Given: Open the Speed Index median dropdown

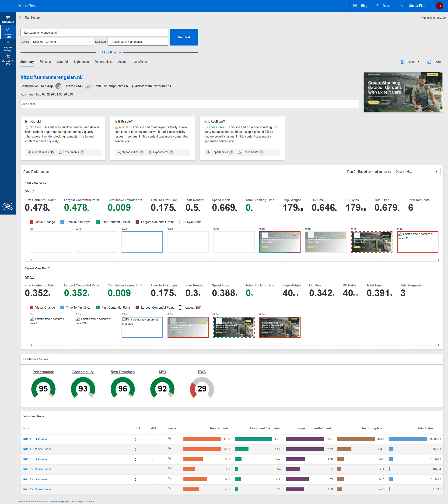Looking at the screenshot, I should point(417,172).
